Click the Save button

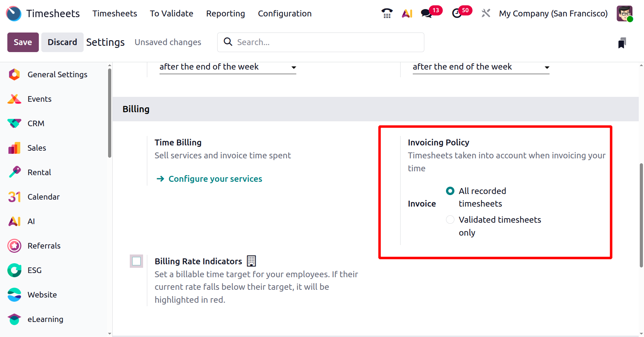[x=23, y=42]
